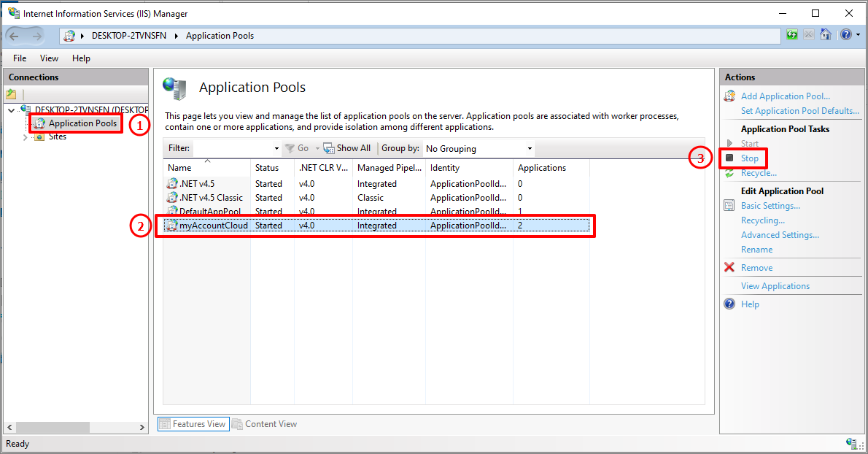Image resolution: width=868 pixels, height=454 pixels.
Task: Select the DefaultAppPool row name
Action: [210, 212]
